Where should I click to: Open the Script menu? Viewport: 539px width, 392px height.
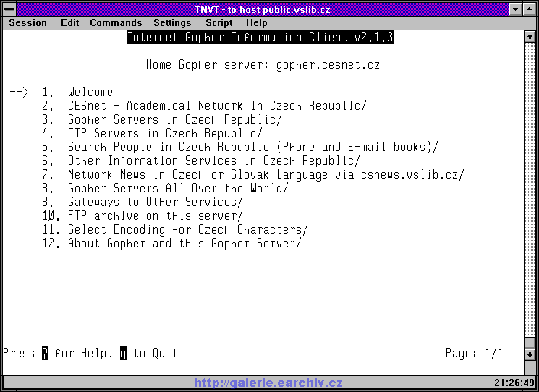coord(219,22)
